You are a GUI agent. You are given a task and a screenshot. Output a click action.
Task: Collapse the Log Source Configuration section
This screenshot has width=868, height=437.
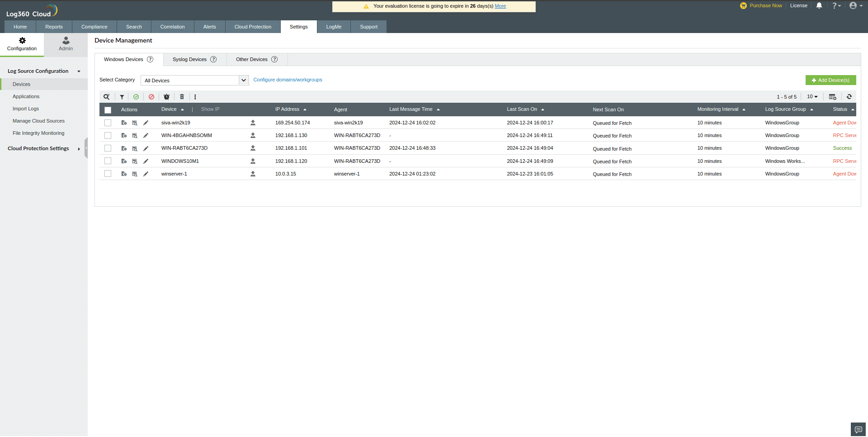coord(79,71)
